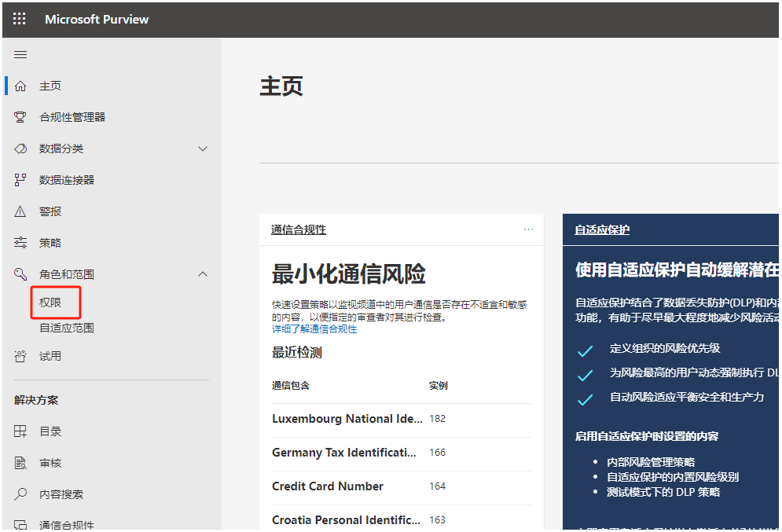
Task: Expand the 数据分类 chevron
Action: click(x=203, y=149)
